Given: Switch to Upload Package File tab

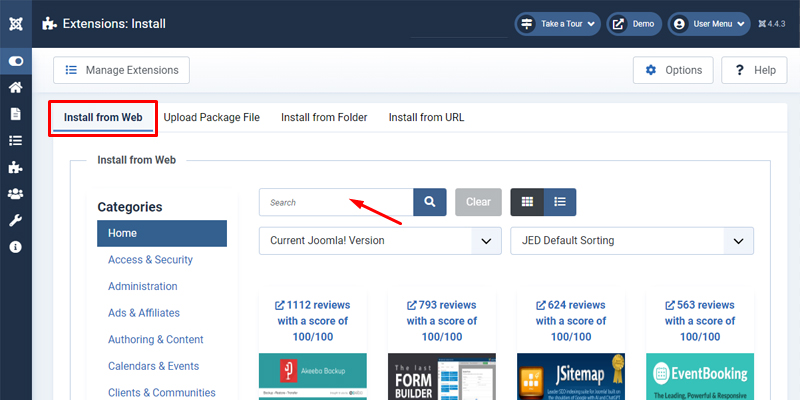Looking at the screenshot, I should [x=211, y=117].
